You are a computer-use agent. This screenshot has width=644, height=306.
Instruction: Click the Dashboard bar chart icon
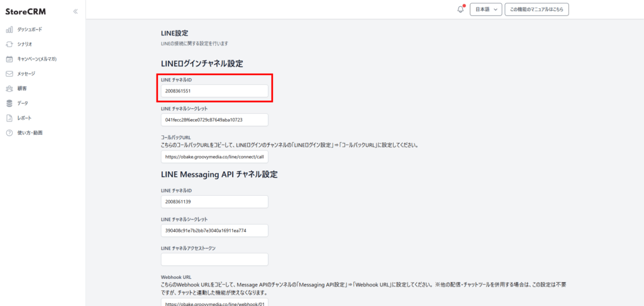(x=9, y=30)
